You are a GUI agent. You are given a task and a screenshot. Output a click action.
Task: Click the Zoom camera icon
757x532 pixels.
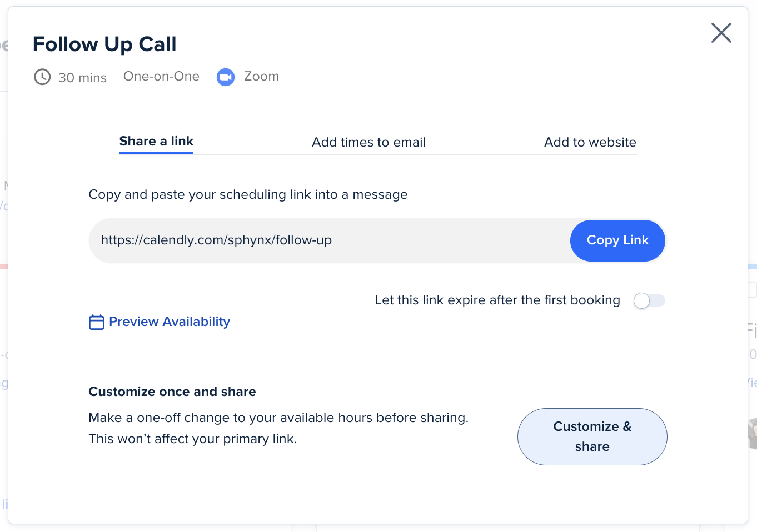(226, 77)
